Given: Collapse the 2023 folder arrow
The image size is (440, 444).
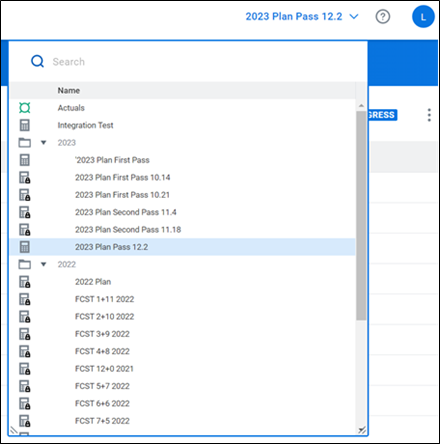Looking at the screenshot, I should click(43, 143).
